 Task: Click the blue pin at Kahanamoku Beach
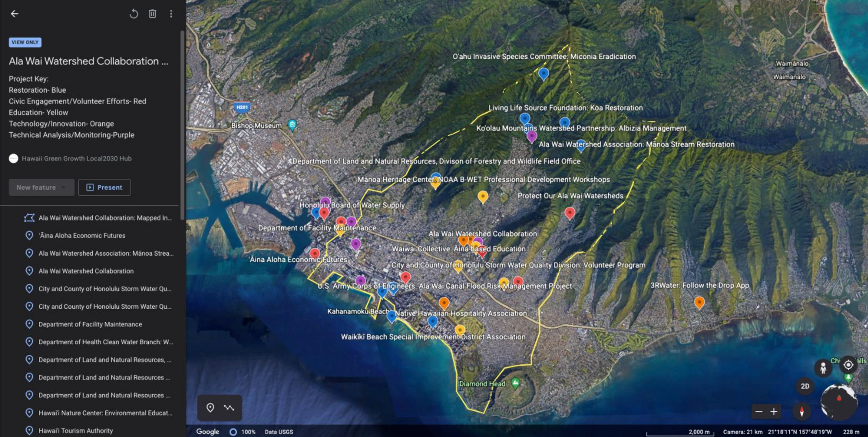coord(392,316)
